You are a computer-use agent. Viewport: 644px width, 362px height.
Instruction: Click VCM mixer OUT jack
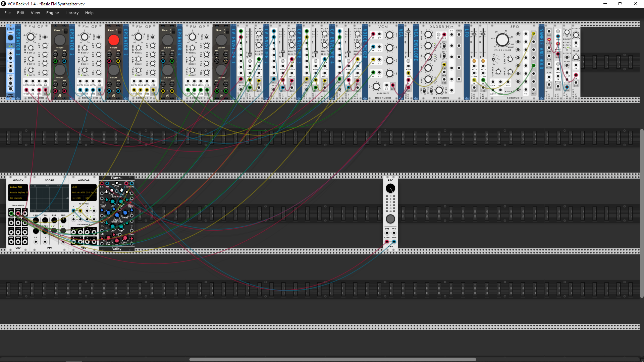coord(392,85)
